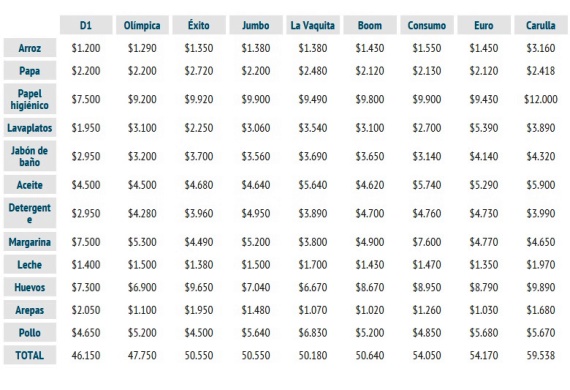Click the Lavaplatos row label

[x=30, y=128]
